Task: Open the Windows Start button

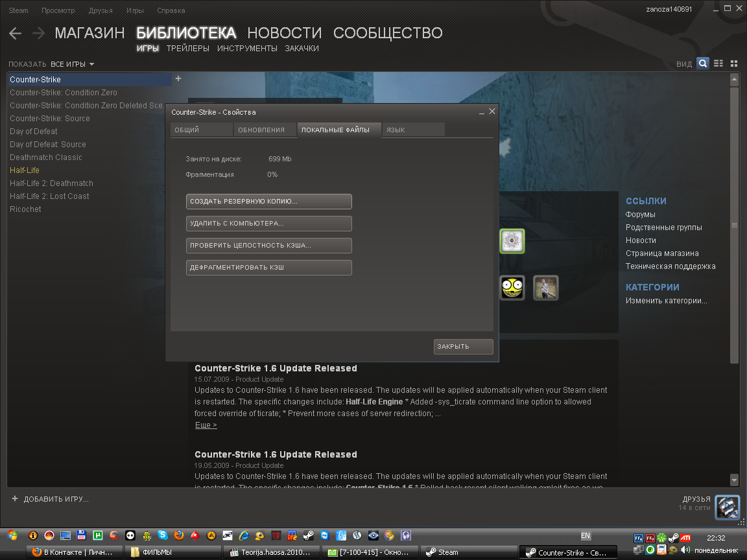Action: point(13,535)
